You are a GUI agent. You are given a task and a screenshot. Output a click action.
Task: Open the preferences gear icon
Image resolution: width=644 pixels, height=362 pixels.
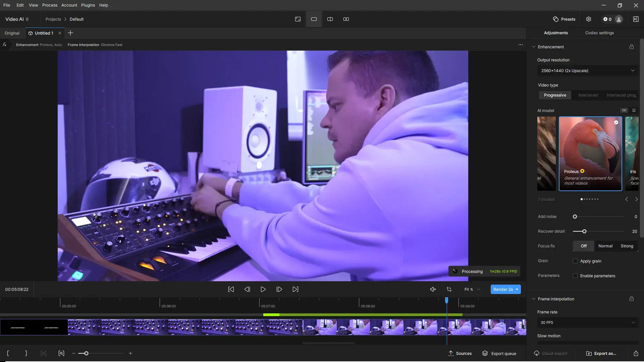[589, 19]
